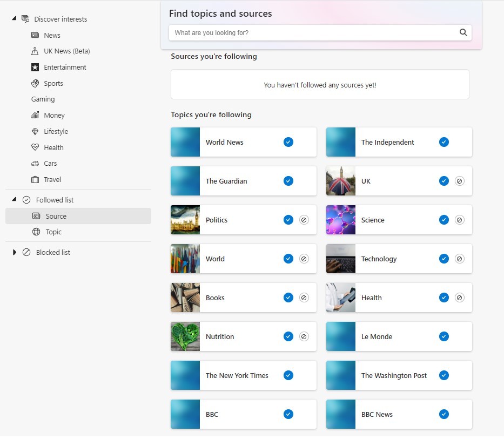The height and width of the screenshot is (439, 504).
Task: Collapse the Followed list section
Action: (14, 199)
